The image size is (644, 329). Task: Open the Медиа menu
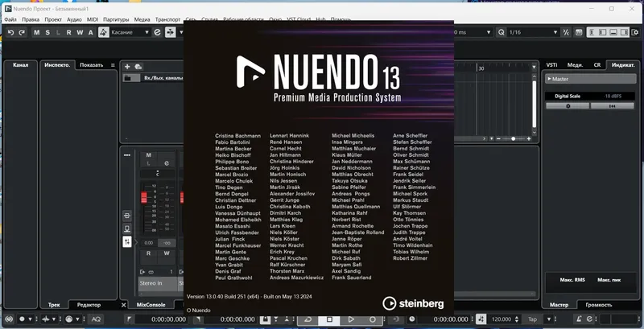tap(142, 19)
